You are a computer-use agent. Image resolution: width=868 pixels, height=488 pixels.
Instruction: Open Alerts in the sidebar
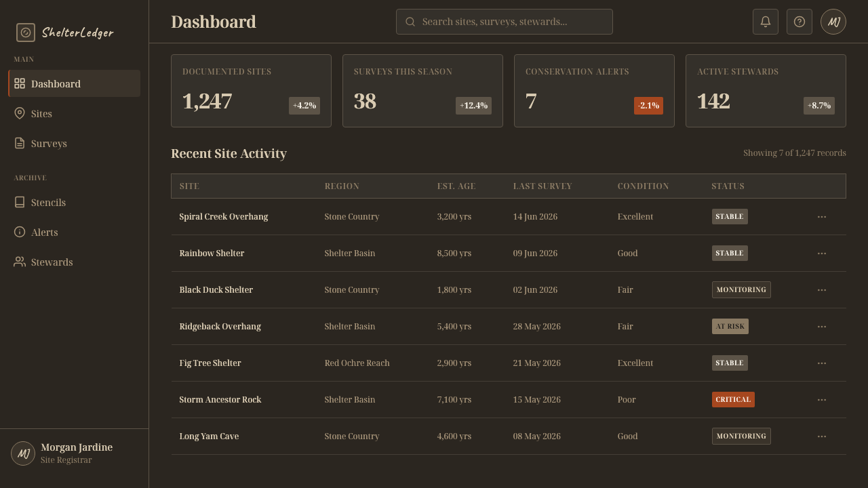coord(74,232)
